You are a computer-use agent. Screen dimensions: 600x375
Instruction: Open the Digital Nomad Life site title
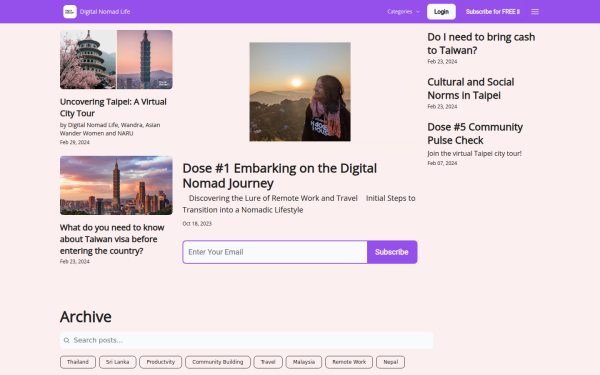(105, 11)
